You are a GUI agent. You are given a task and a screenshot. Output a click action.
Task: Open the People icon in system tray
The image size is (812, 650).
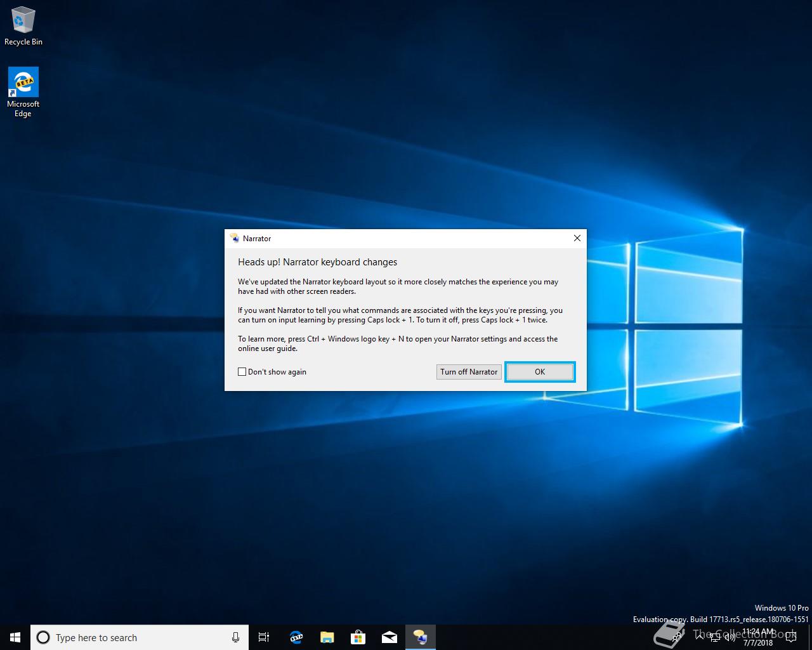677,637
